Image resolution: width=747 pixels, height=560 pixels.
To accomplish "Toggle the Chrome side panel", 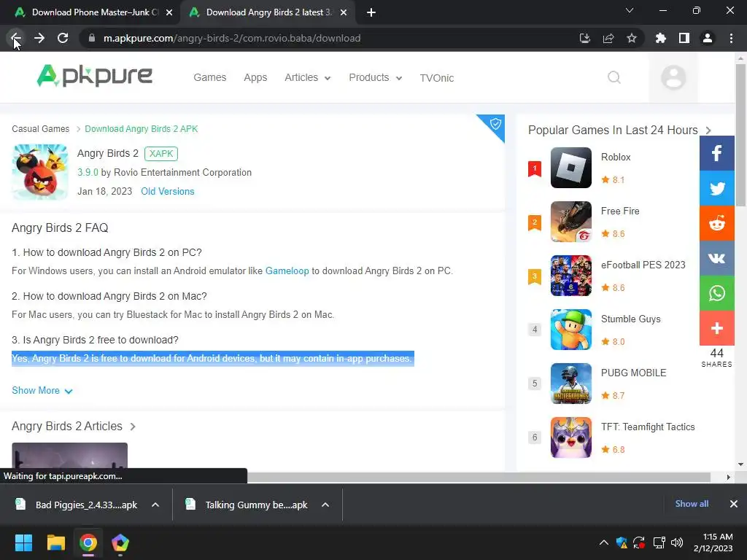I will point(684,38).
